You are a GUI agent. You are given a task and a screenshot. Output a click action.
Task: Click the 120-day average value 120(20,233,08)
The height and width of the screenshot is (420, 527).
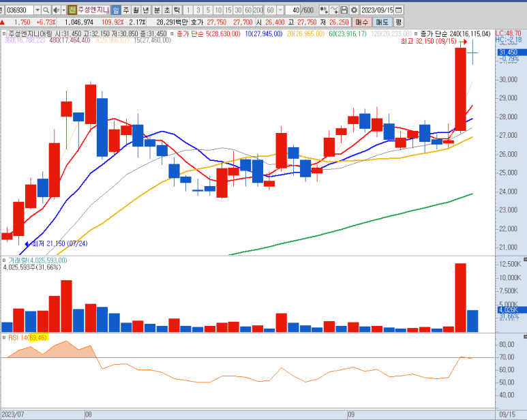[391, 34]
